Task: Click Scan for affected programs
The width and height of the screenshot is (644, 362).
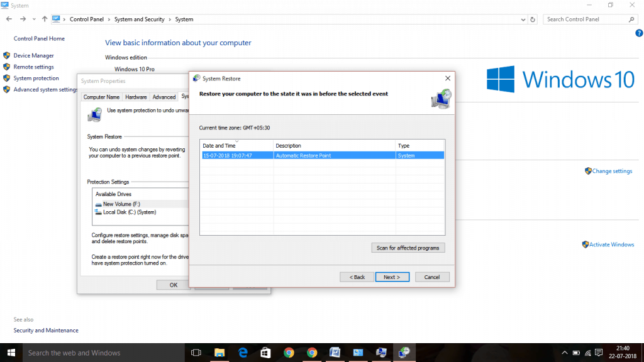Action: coord(408,247)
